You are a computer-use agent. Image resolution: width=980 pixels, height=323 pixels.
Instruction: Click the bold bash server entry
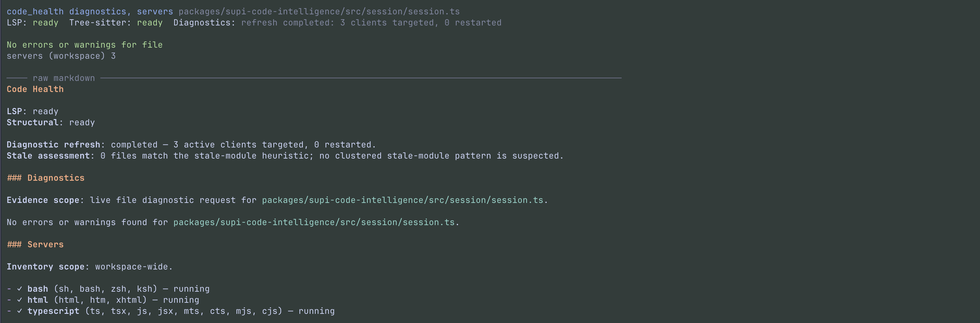point(38,289)
